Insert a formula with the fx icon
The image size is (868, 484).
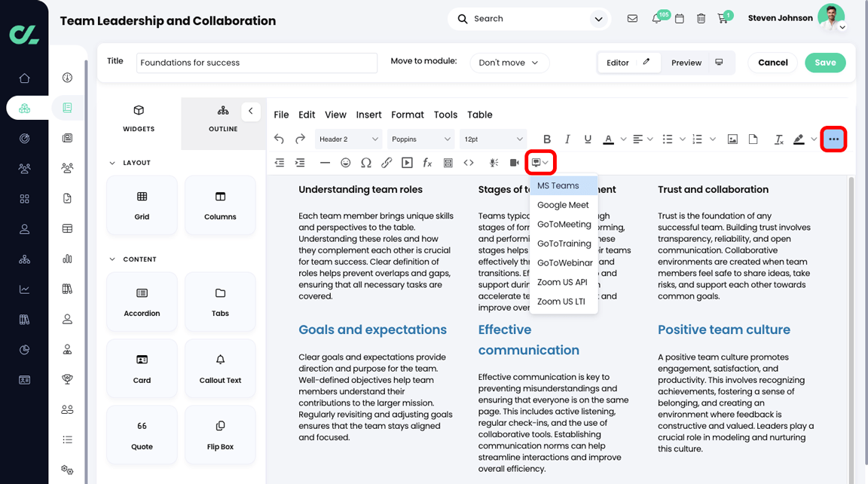pyautogui.click(x=427, y=162)
